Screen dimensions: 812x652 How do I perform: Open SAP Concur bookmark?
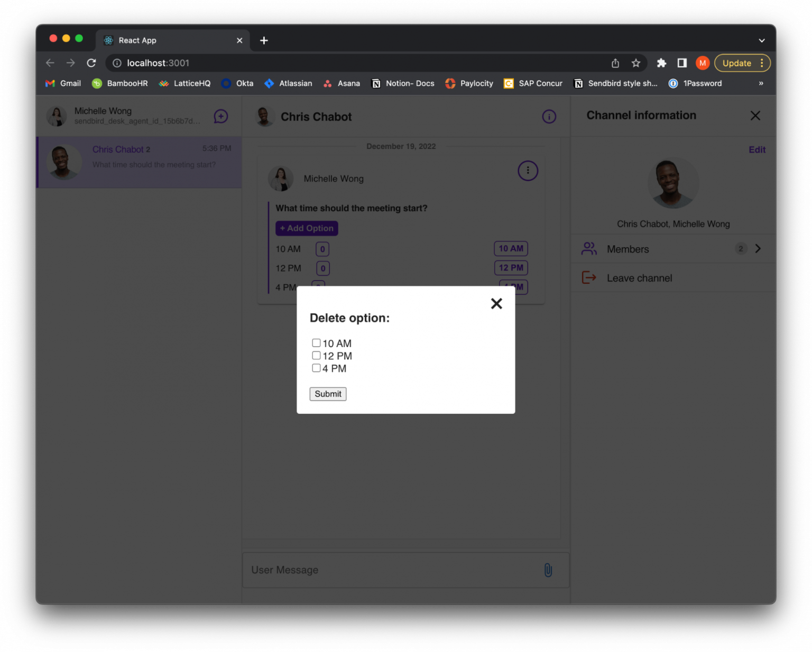tap(533, 83)
